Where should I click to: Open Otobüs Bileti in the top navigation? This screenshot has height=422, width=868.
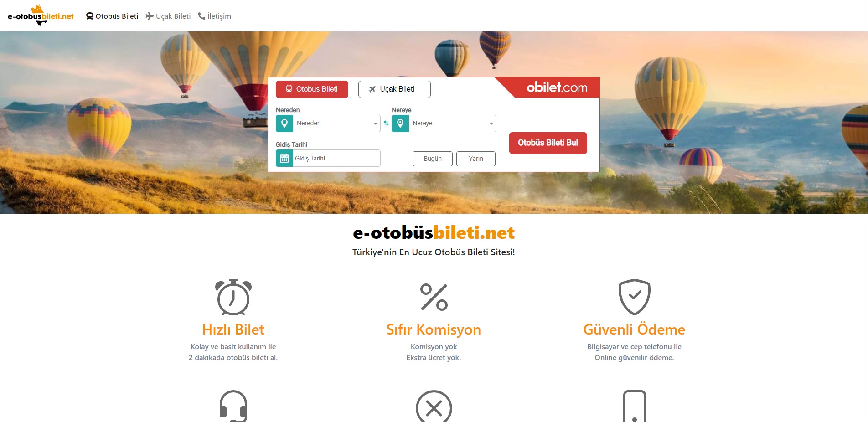coord(112,16)
